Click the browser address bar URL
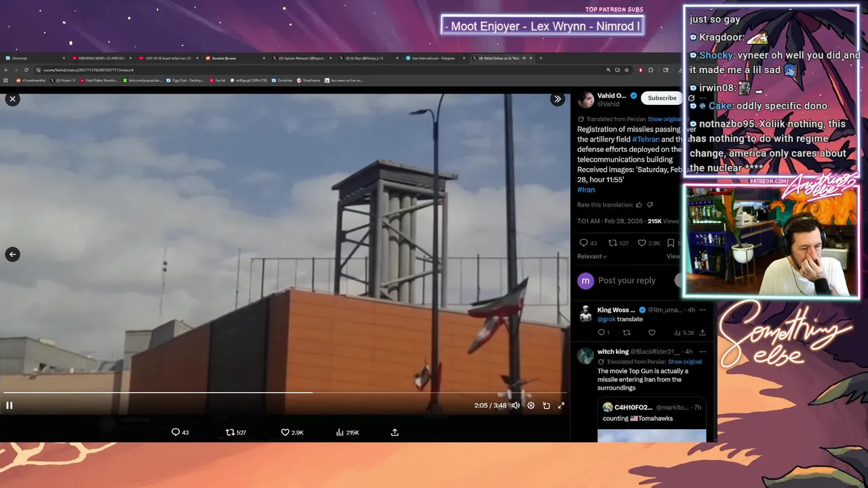 pos(89,70)
